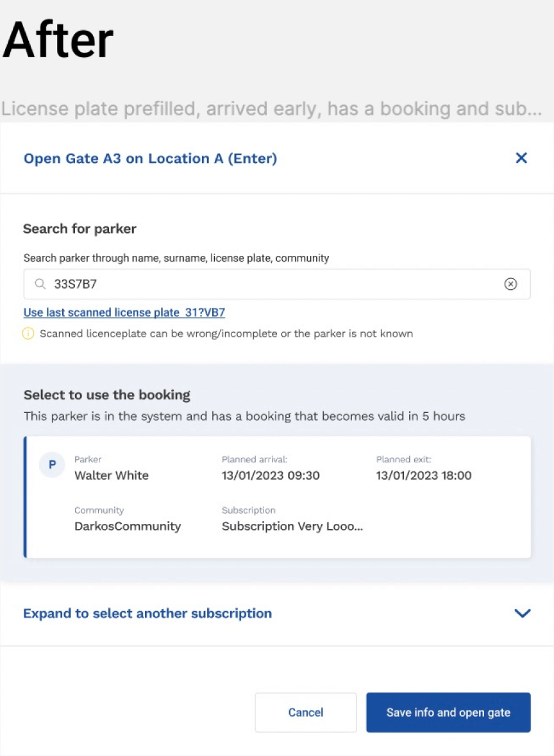Viewport: 554px width, 756px height.
Task: Close the Open Gate A3 dialog
Action: coord(521,158)
